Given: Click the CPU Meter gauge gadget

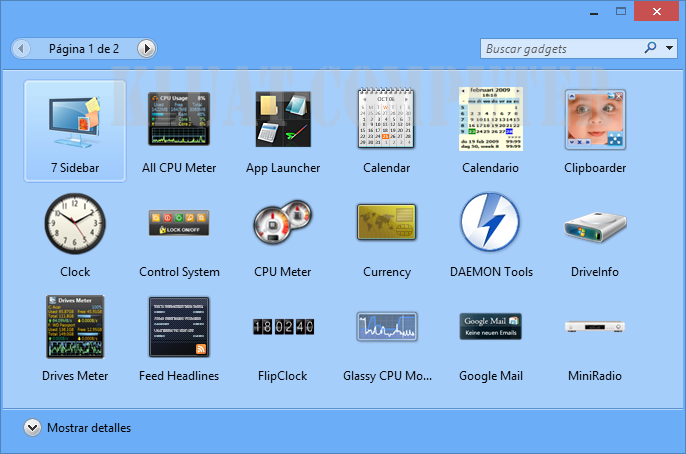Looking at the screenshot, I should pyautogui.click(x=283, y=224).
